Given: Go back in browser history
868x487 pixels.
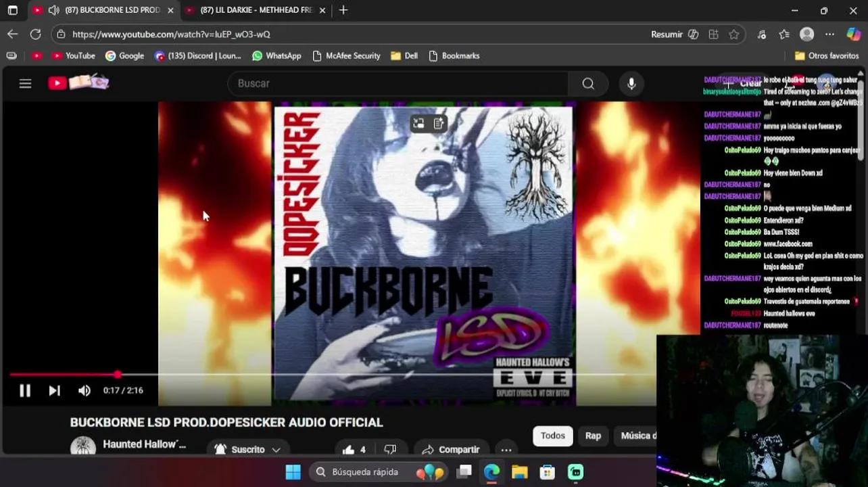Looking at the screenshot, I should pyautogui.click(x=13, y=34).
